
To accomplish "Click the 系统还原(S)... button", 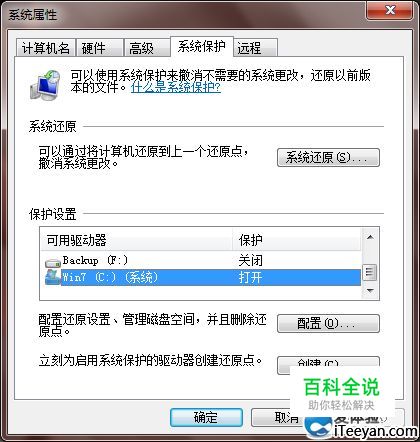I will click(x=328, y=157).
